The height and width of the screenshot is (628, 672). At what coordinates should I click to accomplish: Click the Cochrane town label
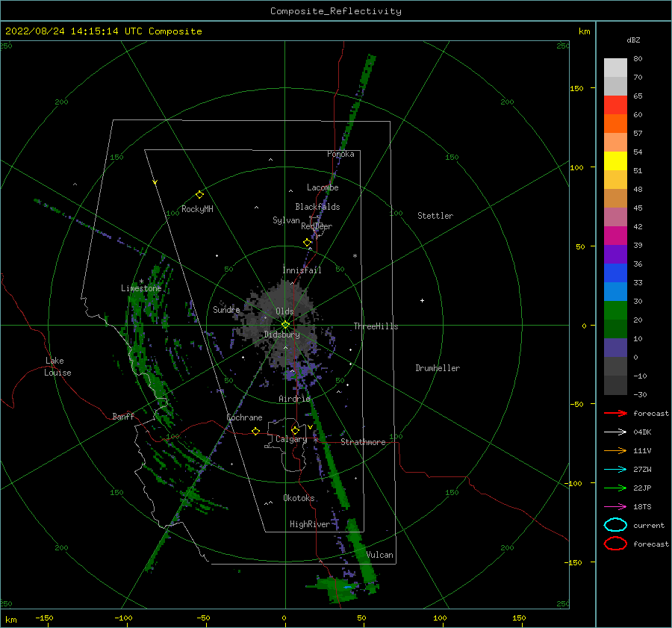244,417
